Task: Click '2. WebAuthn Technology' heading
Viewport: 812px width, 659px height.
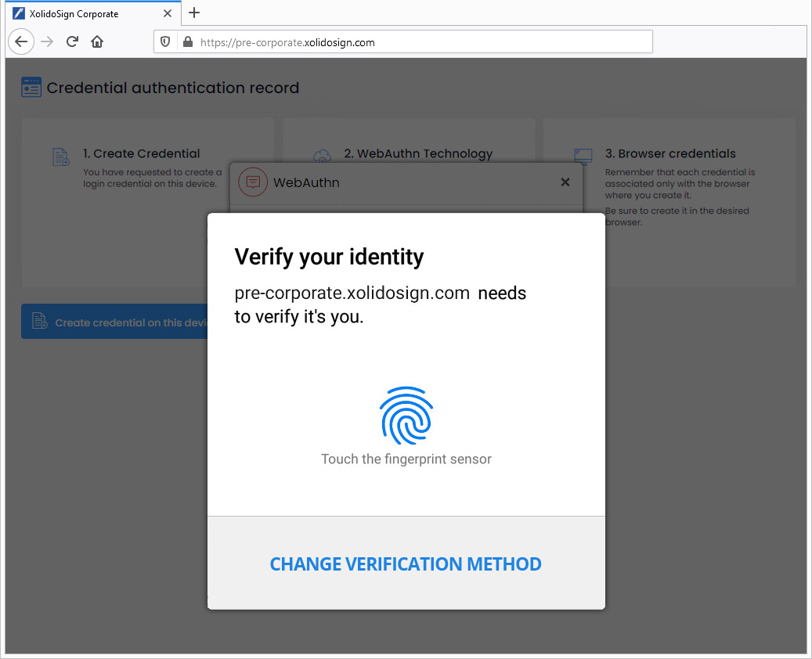Action: [x=418, y=153]
